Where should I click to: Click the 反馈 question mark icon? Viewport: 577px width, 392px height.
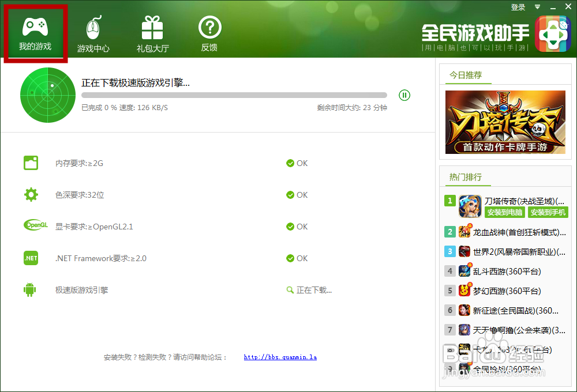coord(209,25)
